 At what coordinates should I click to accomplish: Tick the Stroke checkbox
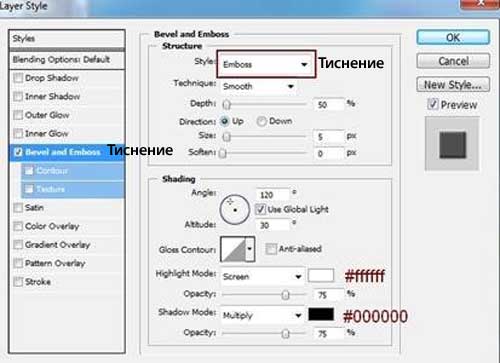pos(18,282)
